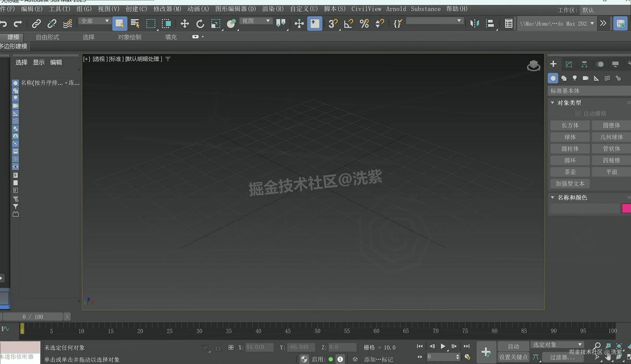Open the Cameras category in the Create panel
The height and width of the screenshot is (364, 631).
click(586, 78)
